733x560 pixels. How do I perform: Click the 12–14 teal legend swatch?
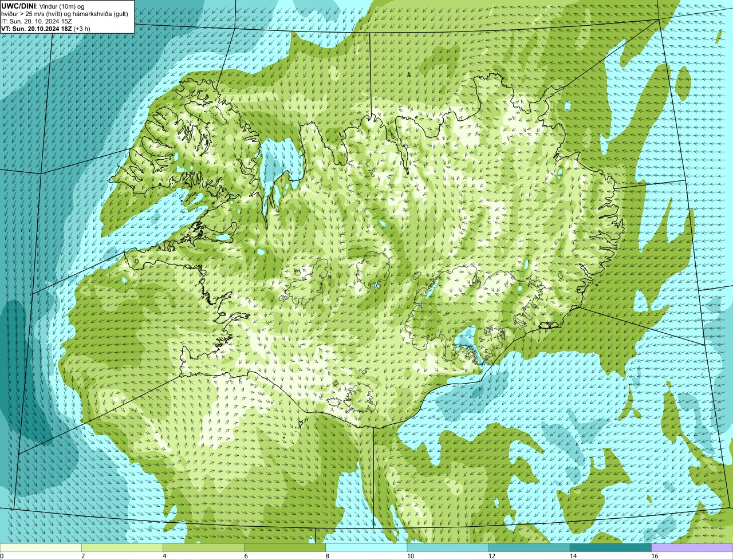click(x=529, y=548)
